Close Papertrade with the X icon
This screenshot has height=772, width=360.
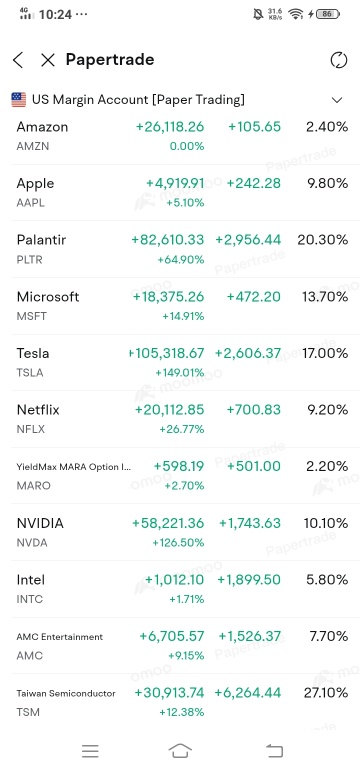click(x=48, y=60)
